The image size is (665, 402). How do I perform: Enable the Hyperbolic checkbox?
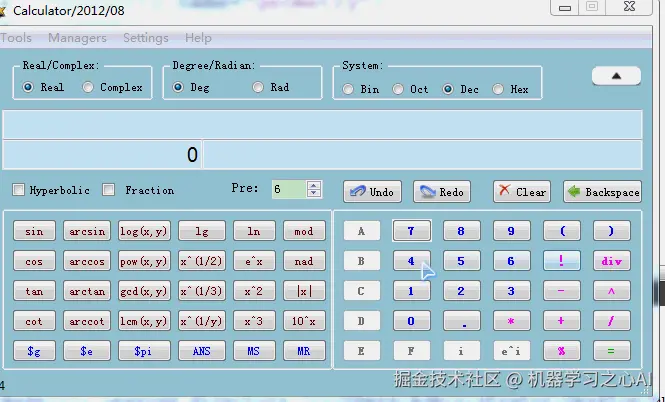[x=19, y=190]
